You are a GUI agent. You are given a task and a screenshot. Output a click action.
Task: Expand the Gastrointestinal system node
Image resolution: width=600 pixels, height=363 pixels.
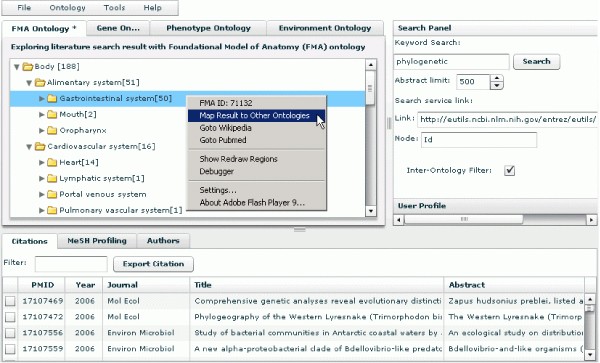coord(41,99)
